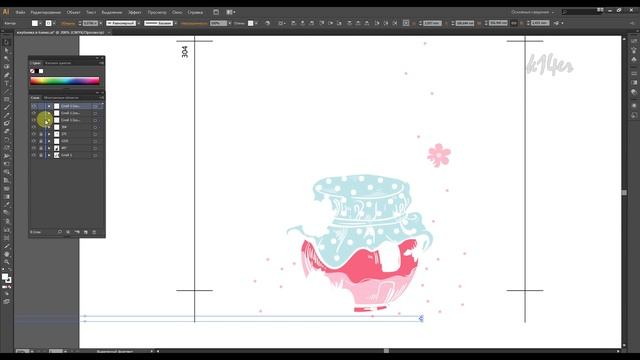The height and width of the screenshot is (360, 640).
Task: Open the stroke color dropdown in control bar
Action: [x=54, y=23]
